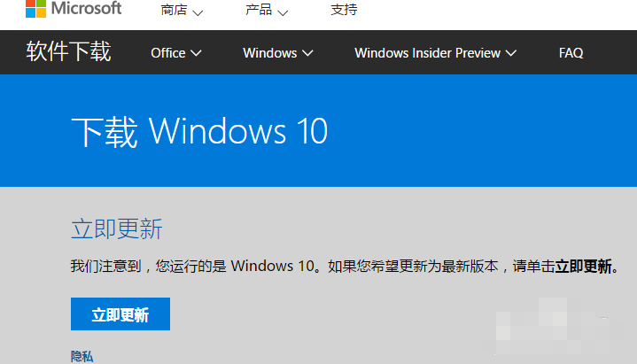Open the 隐私 link
Viewport: 637px width, 364px height.
click(x=82, y=356)
